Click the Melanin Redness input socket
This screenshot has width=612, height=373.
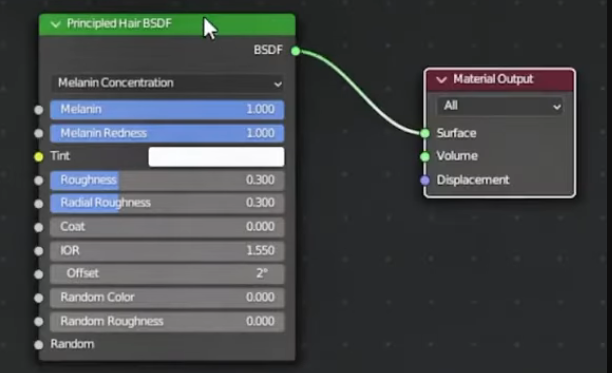point(39,133)
